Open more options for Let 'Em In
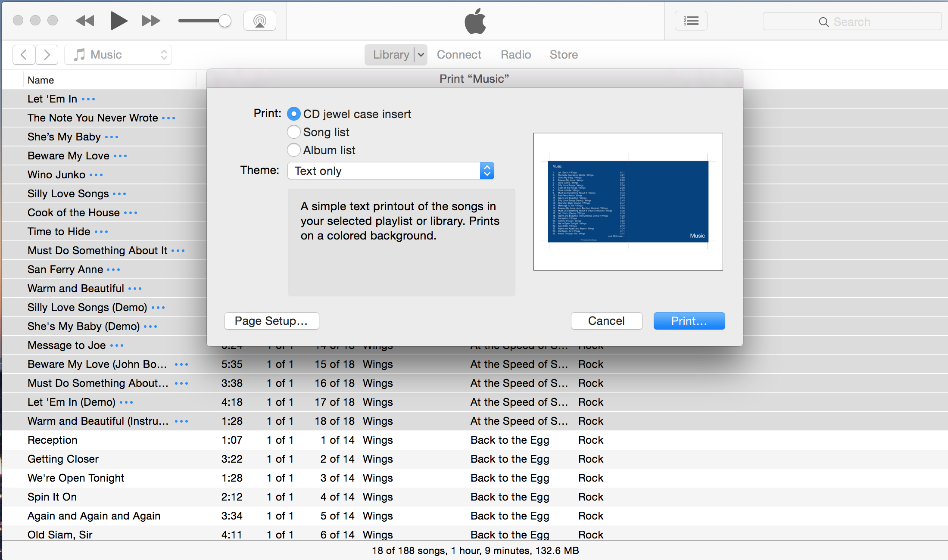The image size is (948, 560). click(88, 99)
